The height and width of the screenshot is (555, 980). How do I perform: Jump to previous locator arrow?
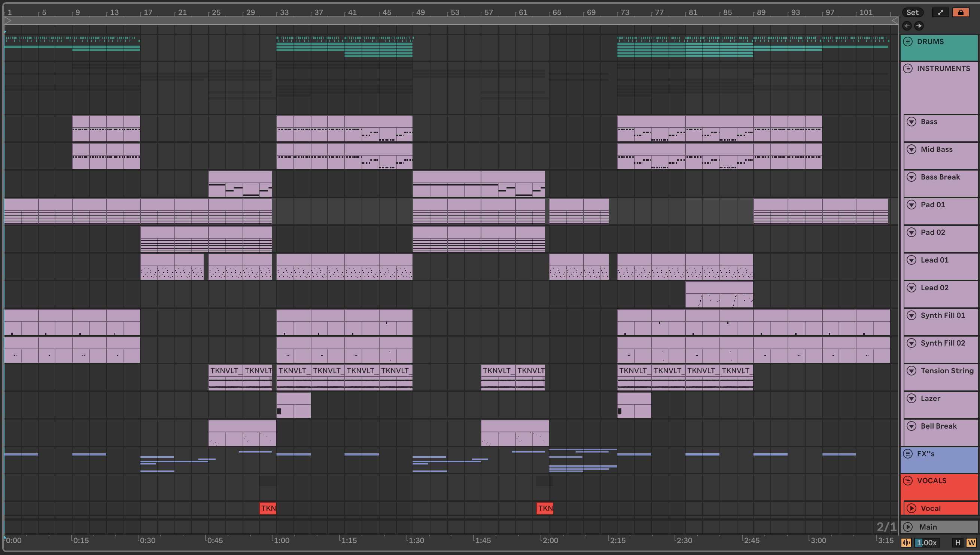point(907,26)
